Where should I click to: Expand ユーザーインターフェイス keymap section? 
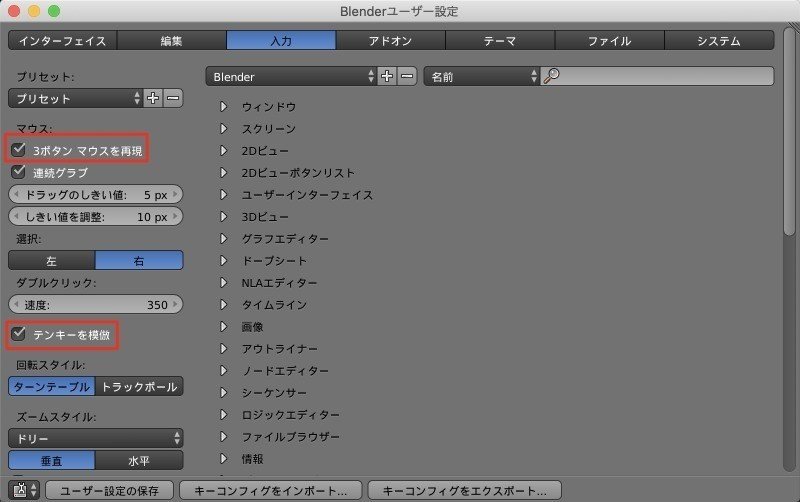[x=223, y=194]
